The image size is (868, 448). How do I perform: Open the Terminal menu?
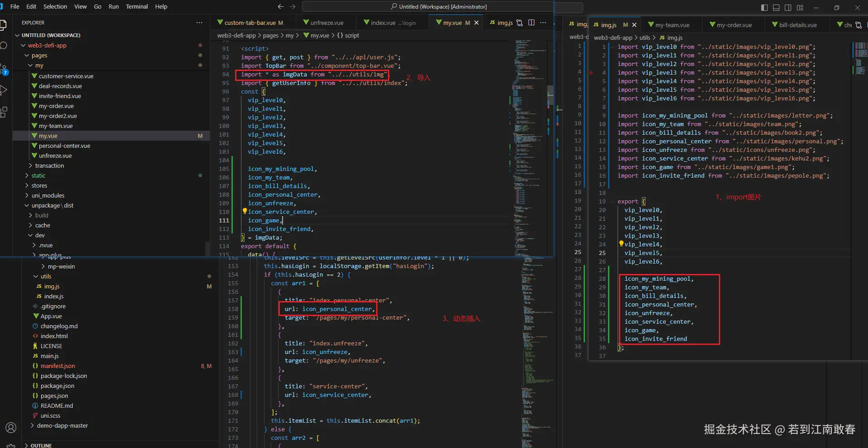[x=137, y=7]
